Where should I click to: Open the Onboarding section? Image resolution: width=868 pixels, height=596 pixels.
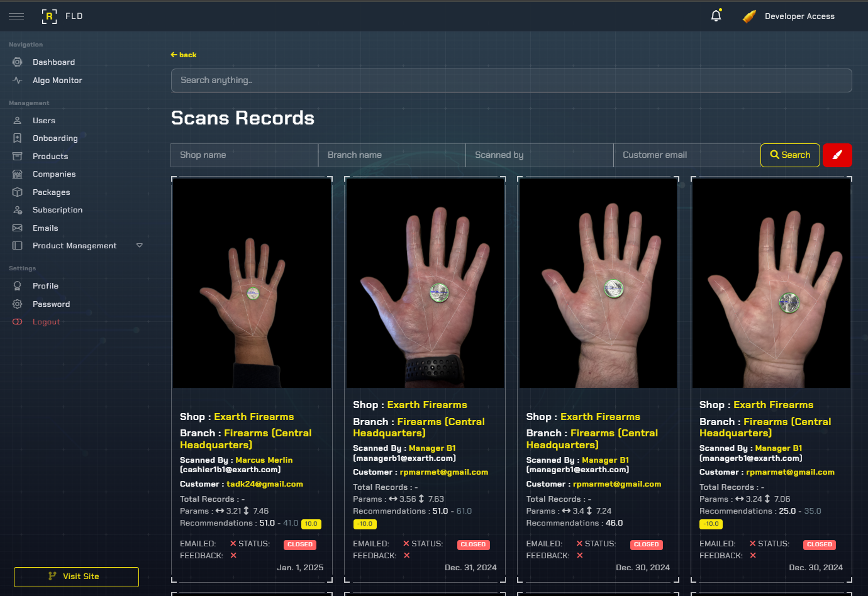click(55, 138)
